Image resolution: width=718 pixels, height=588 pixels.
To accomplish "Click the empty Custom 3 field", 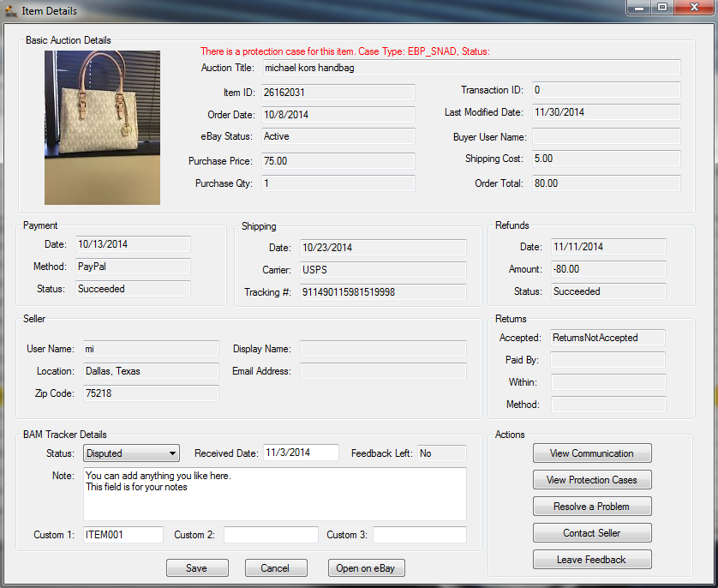I will click(420, 535).
